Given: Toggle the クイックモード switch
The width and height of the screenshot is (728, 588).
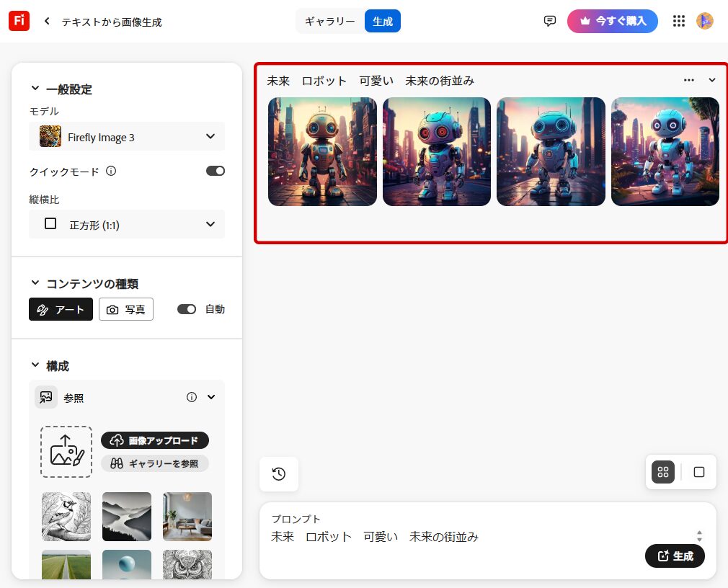Looking at the screenshot, I should point(216,171).
